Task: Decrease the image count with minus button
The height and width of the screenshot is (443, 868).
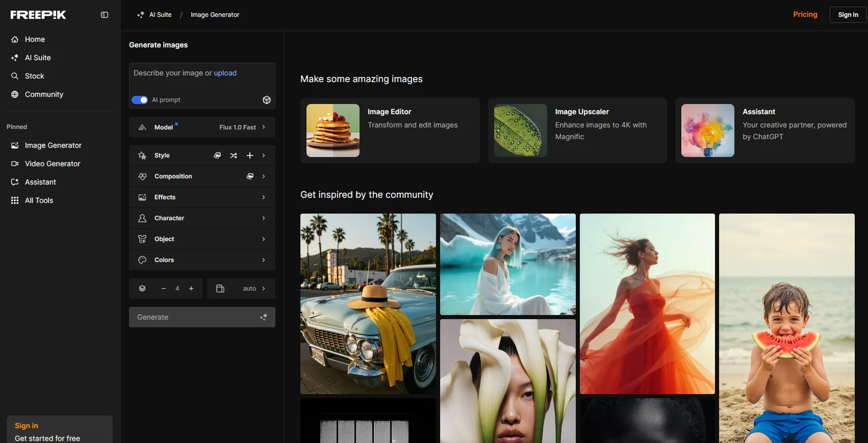Action: click(164, 289)
